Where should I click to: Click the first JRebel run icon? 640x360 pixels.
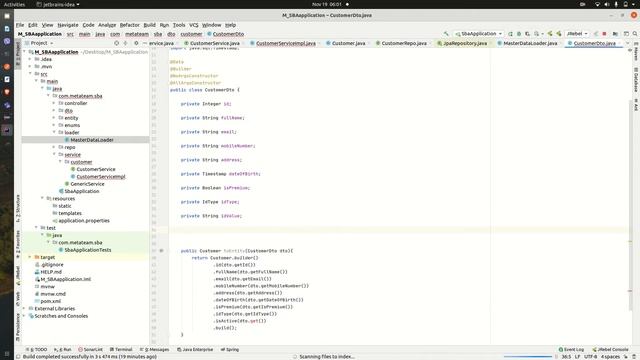(x=550, y=34)
